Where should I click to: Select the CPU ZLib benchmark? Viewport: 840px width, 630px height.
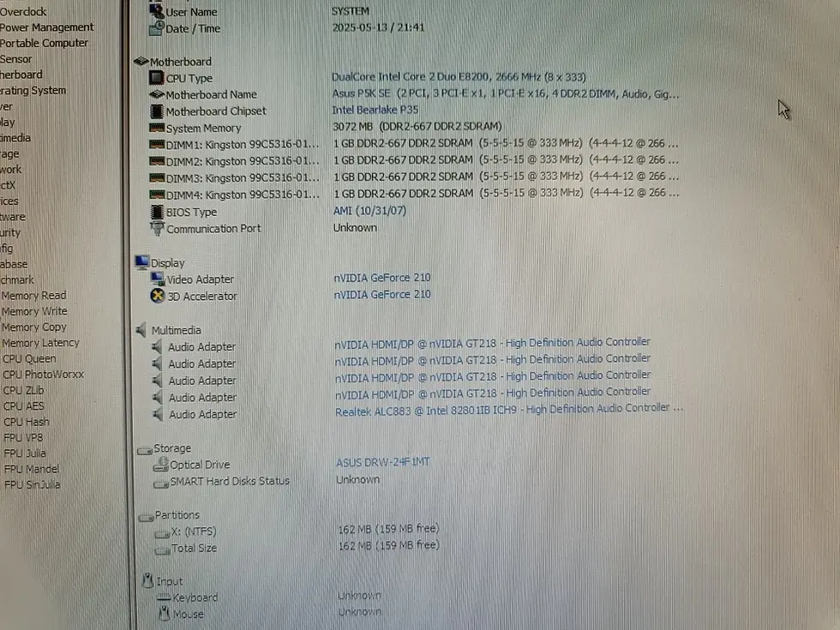(x=24, y=390)
